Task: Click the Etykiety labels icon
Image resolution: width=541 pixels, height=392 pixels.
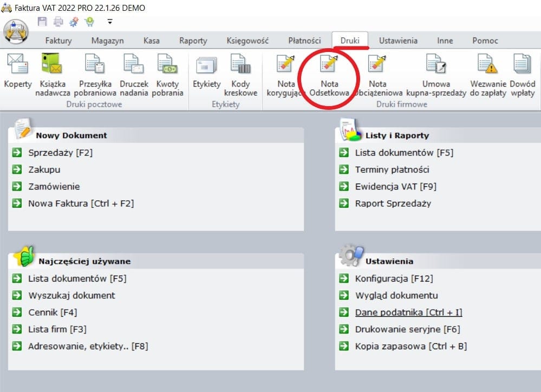Action: click(x=206, y=65)
